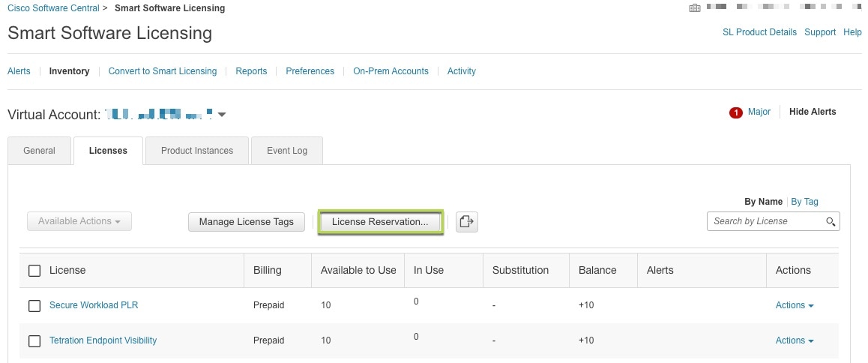
Task: Click the search magnifier icon
Action: click(831, 222)
